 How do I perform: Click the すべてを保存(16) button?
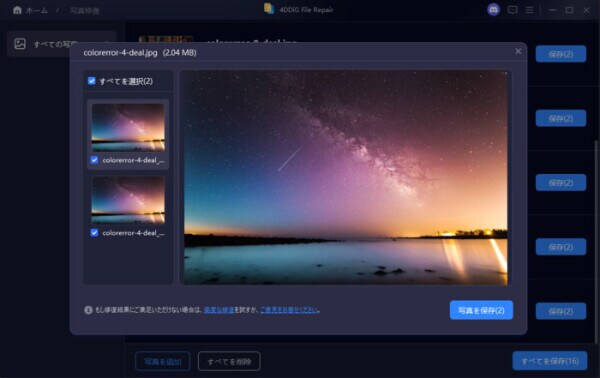pyautogui.click(x=550, y=361)
